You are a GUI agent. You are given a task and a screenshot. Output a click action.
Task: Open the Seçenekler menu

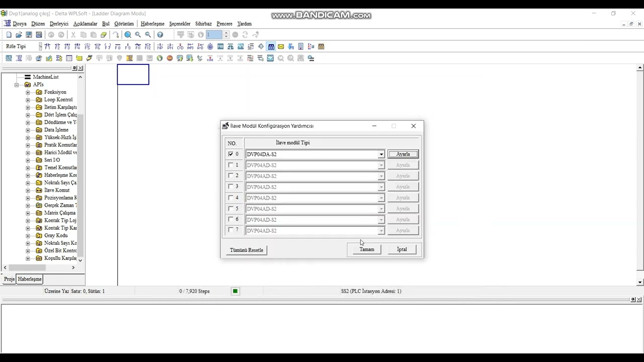180,24
